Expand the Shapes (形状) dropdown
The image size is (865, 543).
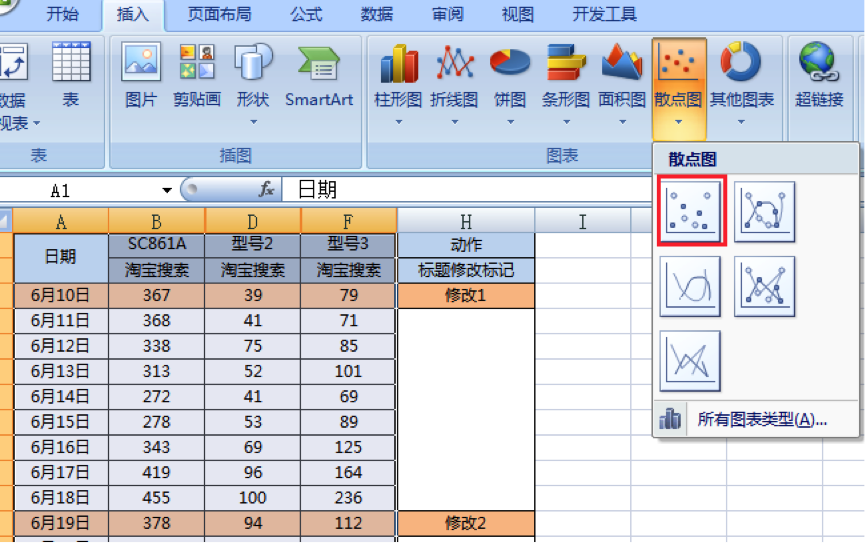tap(253, 122)
